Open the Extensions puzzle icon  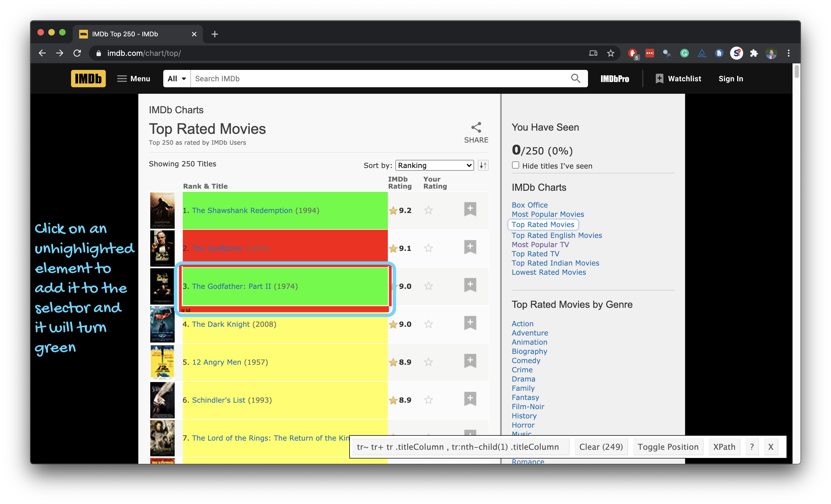[754, 53]
